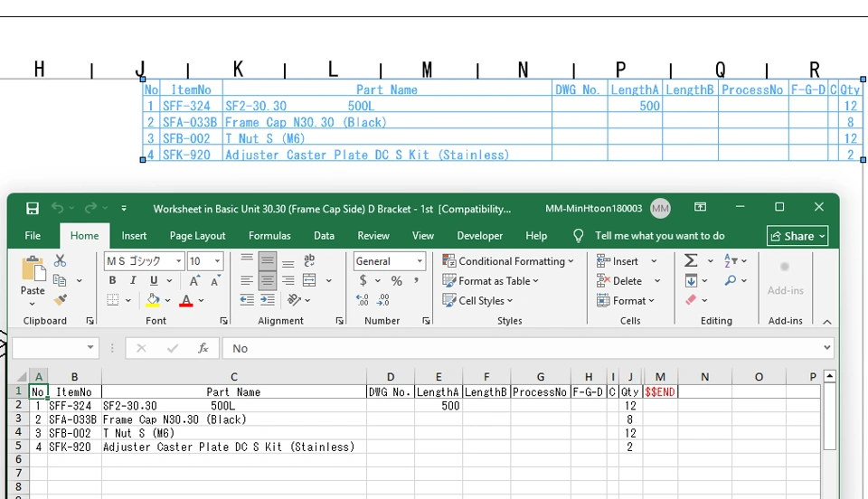Switch to the Formulas tab

pos(269,236)
